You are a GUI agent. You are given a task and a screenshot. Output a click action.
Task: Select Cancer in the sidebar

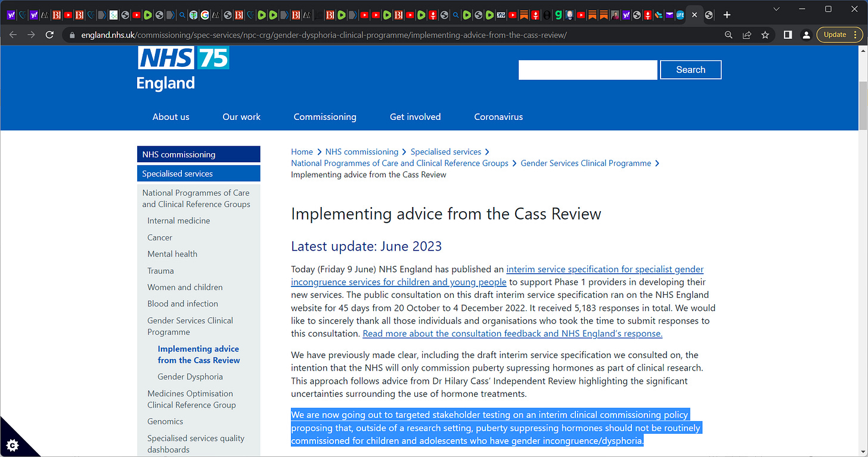tap(160, 237)
